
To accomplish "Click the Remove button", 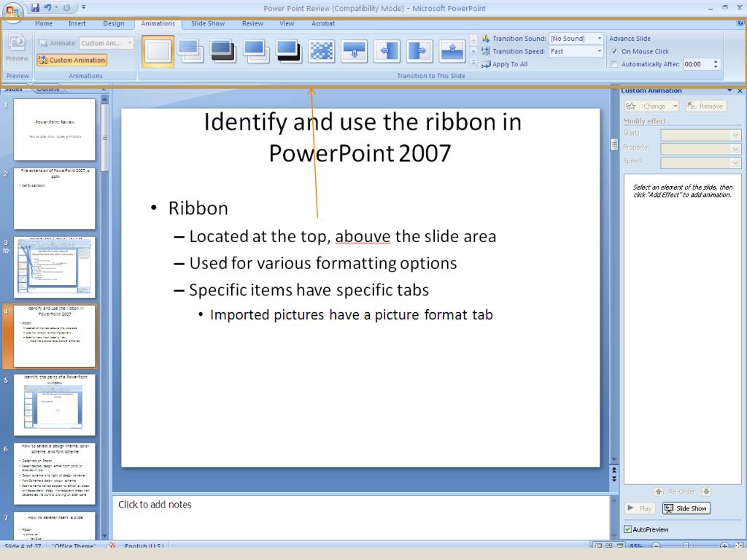I will (706, 106).
